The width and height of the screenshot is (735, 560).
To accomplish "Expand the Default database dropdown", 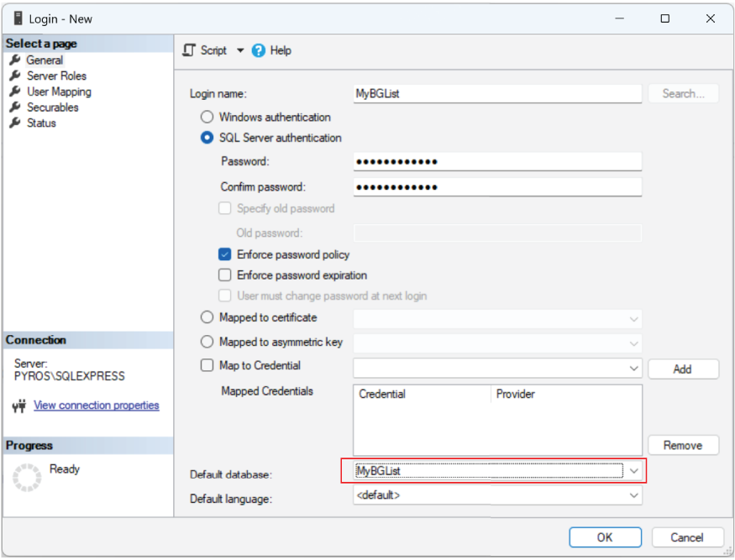I will 633,471.
